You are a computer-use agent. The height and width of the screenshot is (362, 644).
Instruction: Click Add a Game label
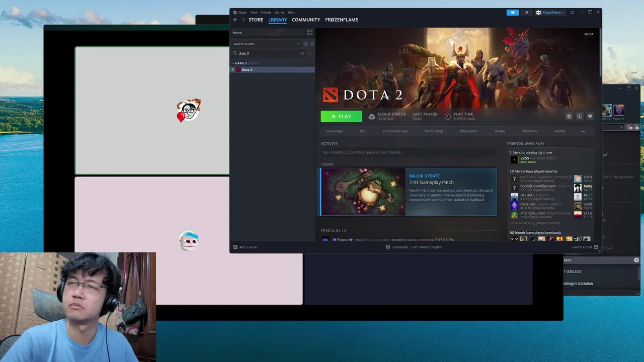point(248,247)
